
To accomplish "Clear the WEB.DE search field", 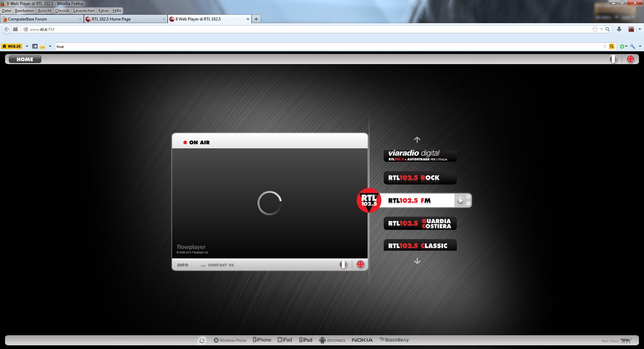I will 605,47.
